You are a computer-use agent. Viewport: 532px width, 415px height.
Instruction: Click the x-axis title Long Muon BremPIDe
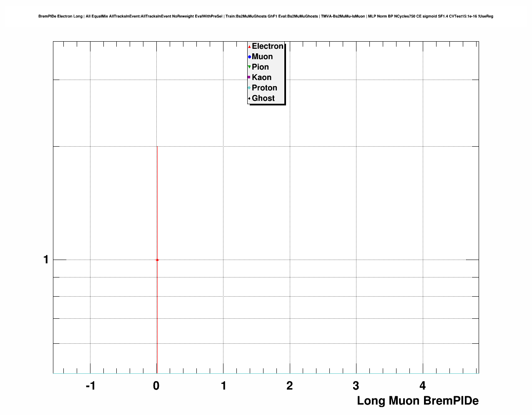click(417, 401)
